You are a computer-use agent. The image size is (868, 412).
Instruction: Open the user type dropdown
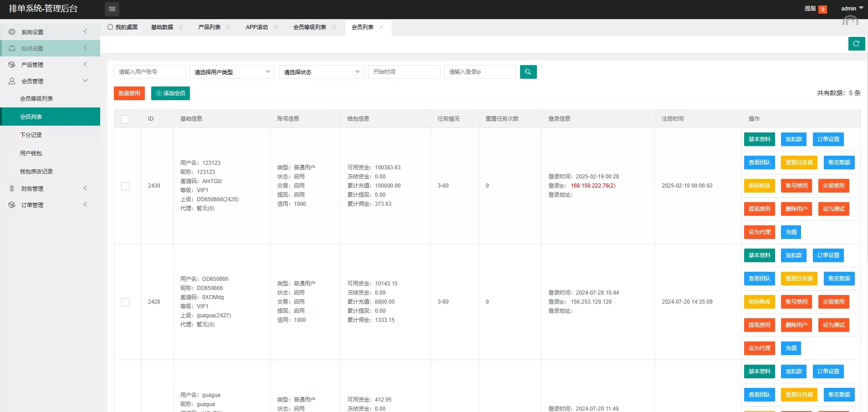coord(232,72)
